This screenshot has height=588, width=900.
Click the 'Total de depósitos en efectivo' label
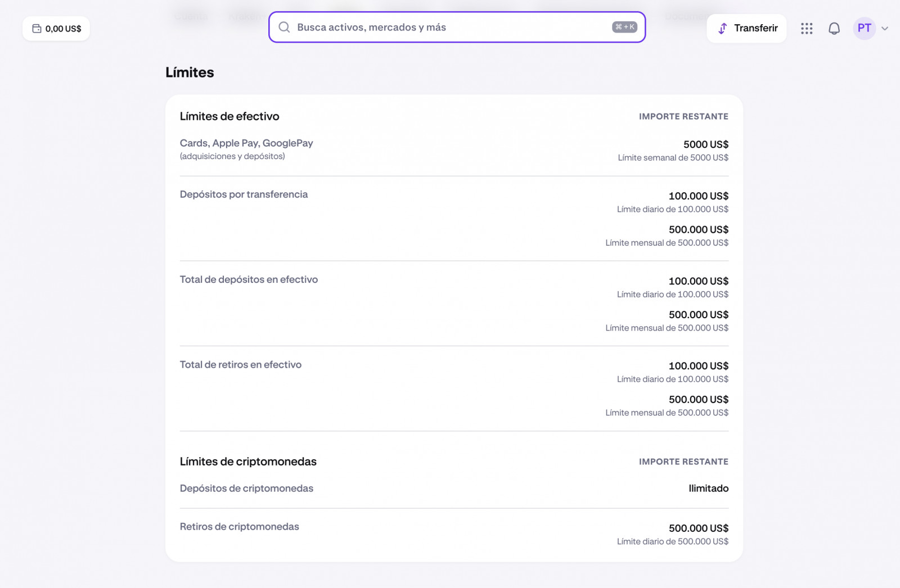pyautogui.click(x=249, y=279)
